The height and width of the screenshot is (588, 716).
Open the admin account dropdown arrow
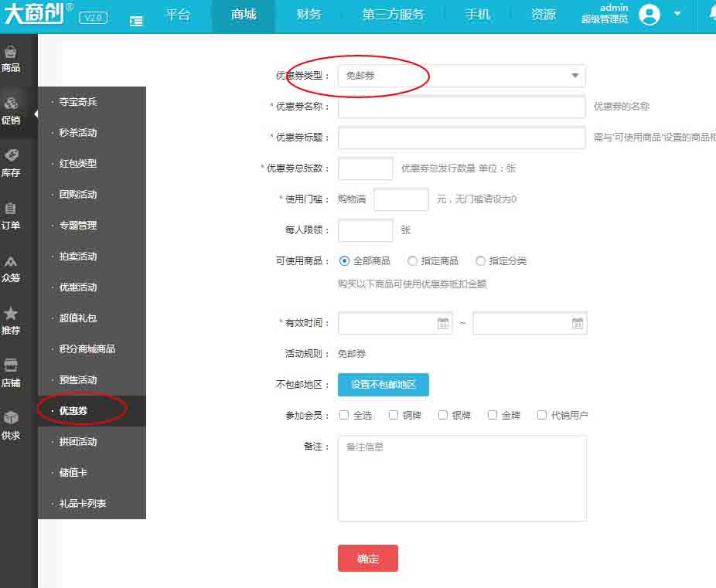(x=677, y=14)
